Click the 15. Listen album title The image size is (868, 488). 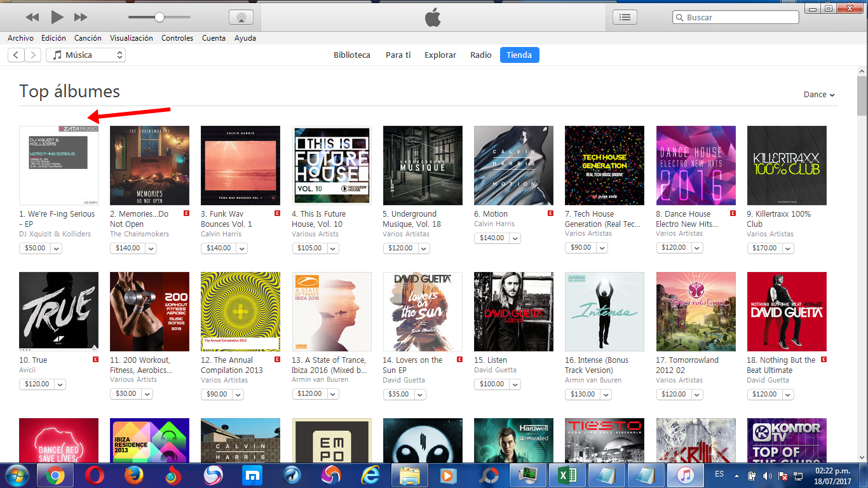point(491,360)
